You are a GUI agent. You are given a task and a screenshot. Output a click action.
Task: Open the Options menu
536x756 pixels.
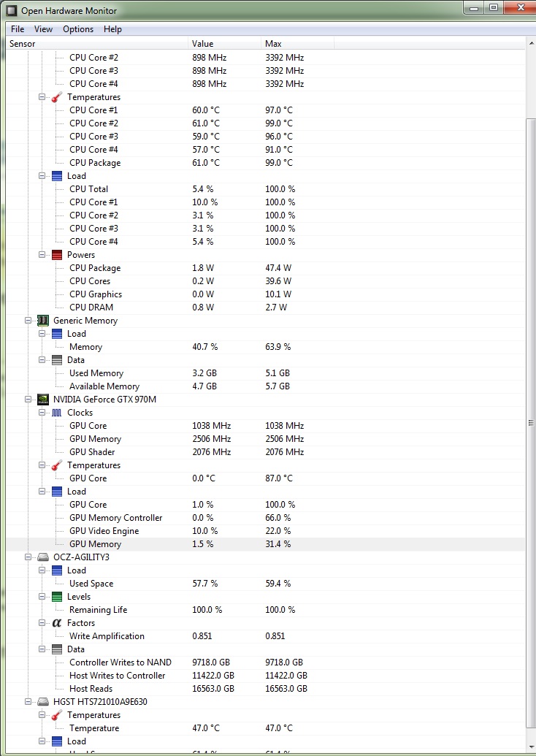pyautogui.click(x=78, y=29)
